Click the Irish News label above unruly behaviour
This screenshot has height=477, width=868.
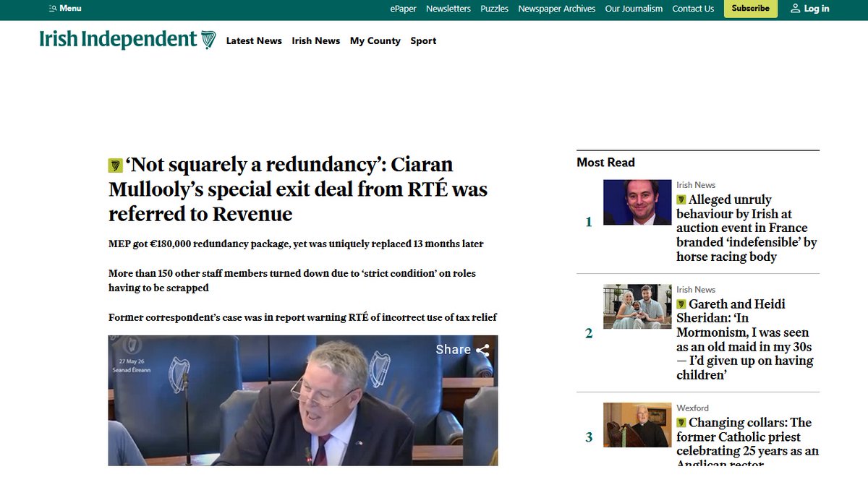click(x=696, y=185)
